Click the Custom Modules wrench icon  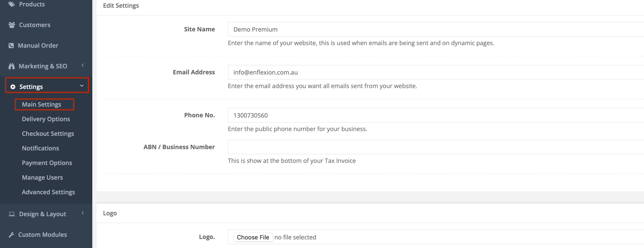click(x=11, y=235)
